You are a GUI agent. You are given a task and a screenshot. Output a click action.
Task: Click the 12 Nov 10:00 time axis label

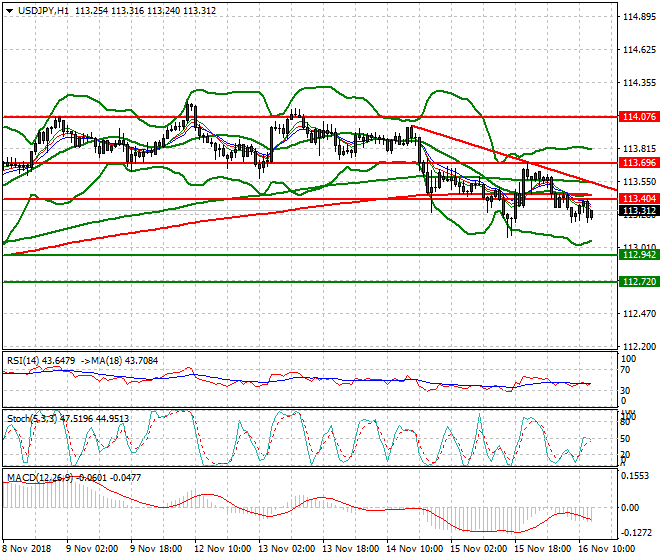pos(222,549)
